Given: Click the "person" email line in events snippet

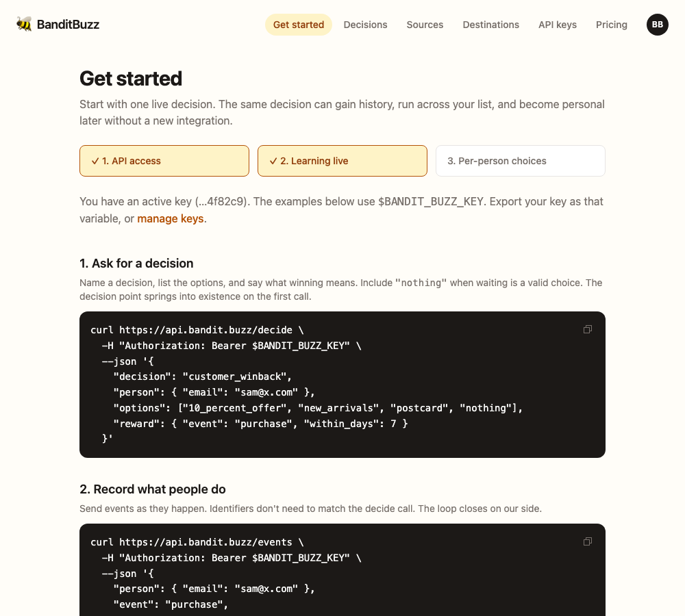Looking at the screenshot, I should pos(214,589).
